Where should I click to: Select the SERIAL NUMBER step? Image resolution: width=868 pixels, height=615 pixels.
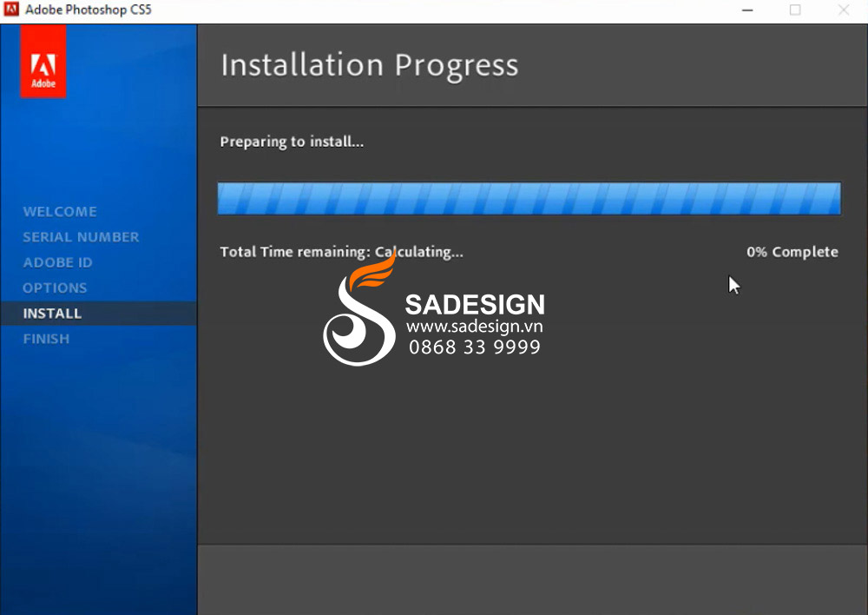point(81,237)
